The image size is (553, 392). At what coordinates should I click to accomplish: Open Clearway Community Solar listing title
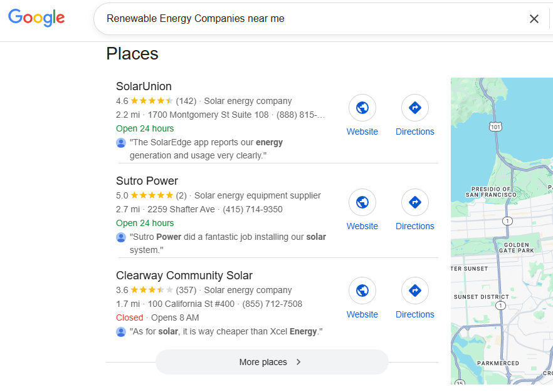tap(184, 276)
